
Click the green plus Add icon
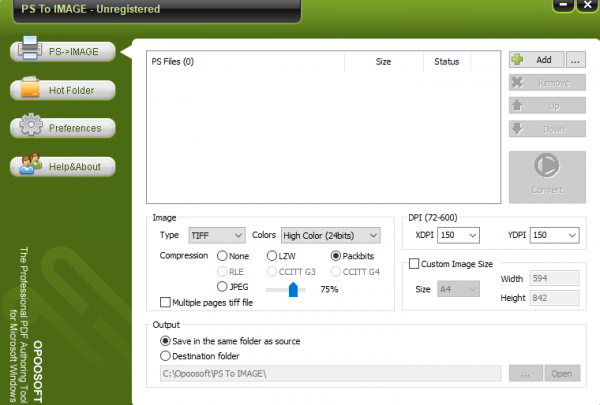517,59
